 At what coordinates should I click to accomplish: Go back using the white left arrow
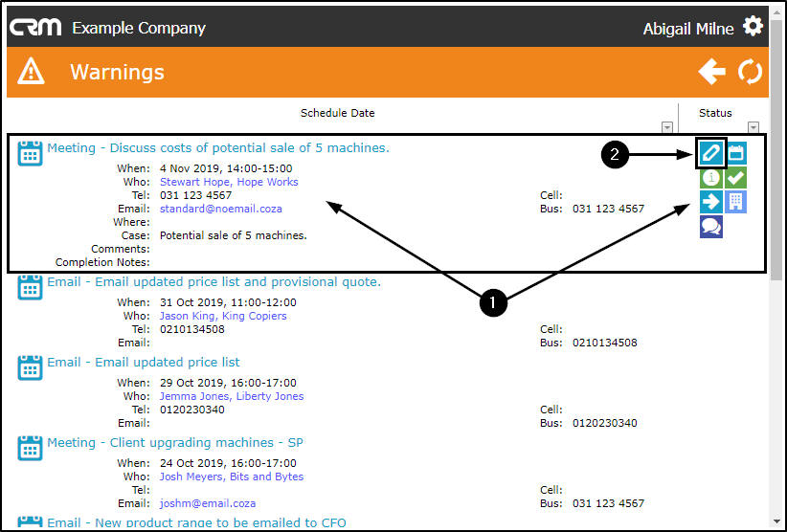click(712, 72)
